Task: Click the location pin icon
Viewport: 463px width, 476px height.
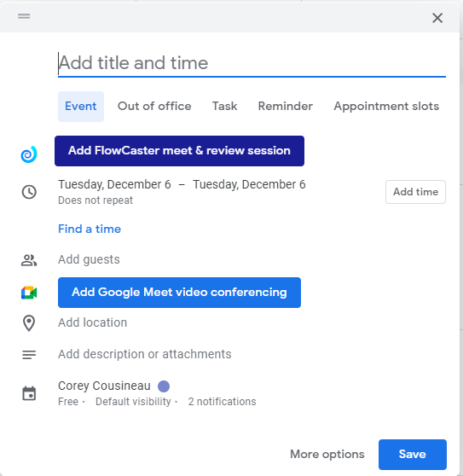Action: [29, 323]
